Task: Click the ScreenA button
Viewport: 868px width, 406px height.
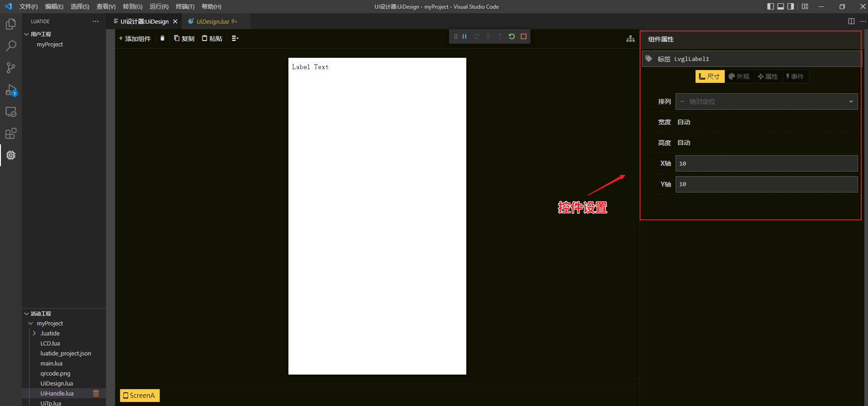Action: point(140,396)
